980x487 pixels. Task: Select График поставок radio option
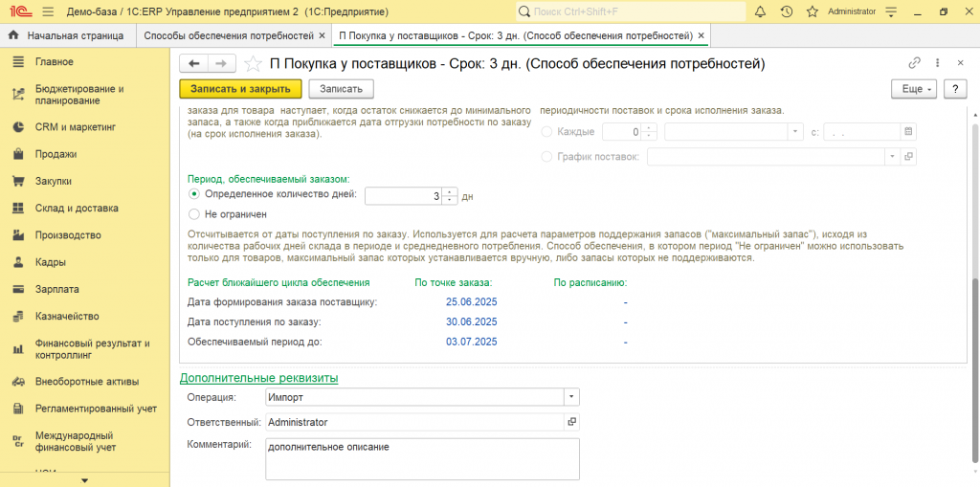(x=546, y=156)
